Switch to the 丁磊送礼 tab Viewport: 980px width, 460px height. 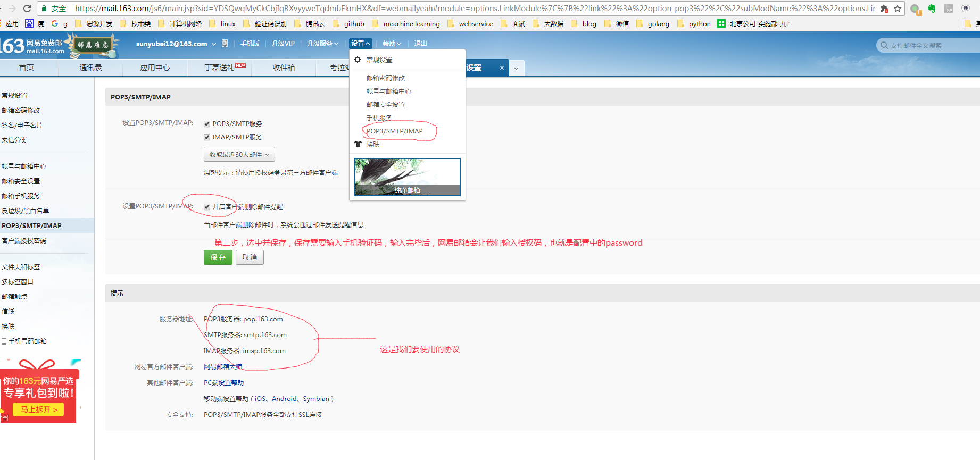[220, 68]
